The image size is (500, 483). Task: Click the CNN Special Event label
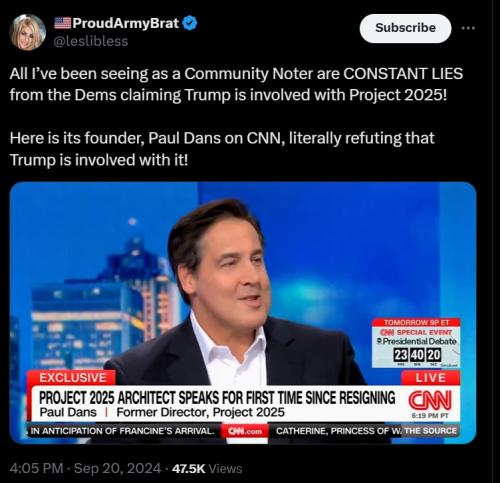pos(416,332)
